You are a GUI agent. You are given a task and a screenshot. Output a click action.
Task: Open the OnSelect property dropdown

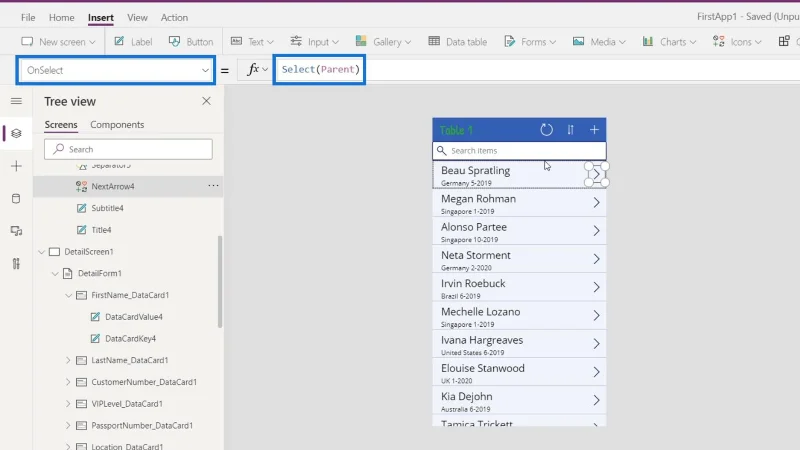tap(205, 70)
